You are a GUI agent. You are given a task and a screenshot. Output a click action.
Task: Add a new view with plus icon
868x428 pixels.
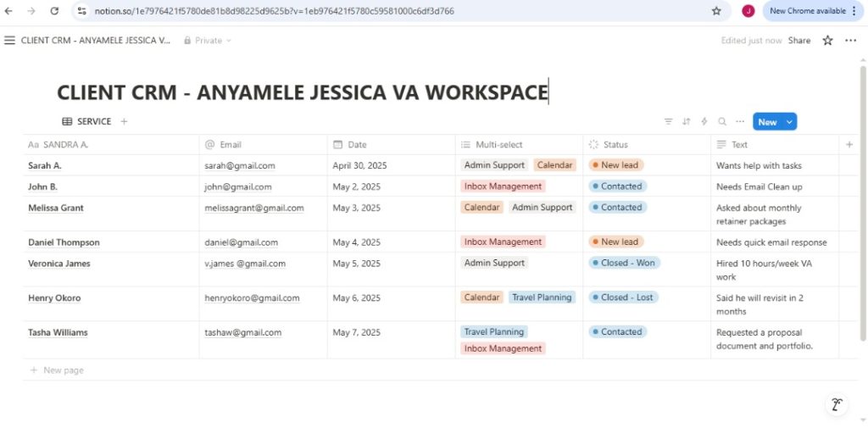click(x=124, y=122)
